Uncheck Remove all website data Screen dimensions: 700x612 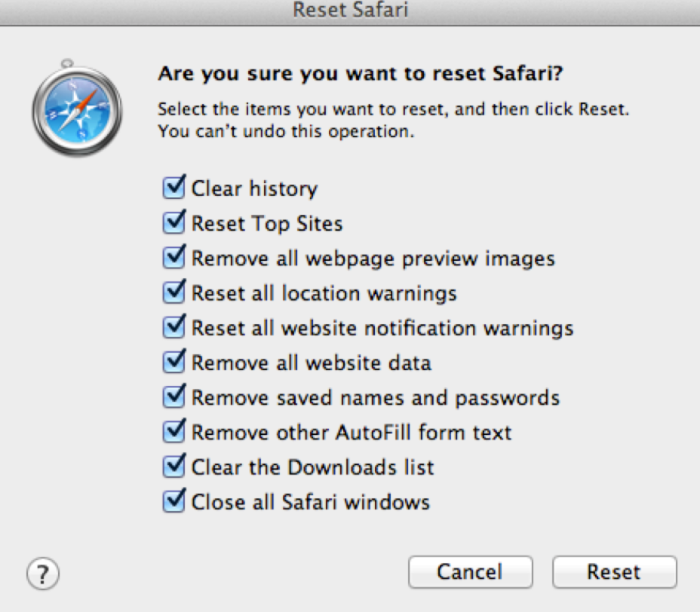click(173, 363)
